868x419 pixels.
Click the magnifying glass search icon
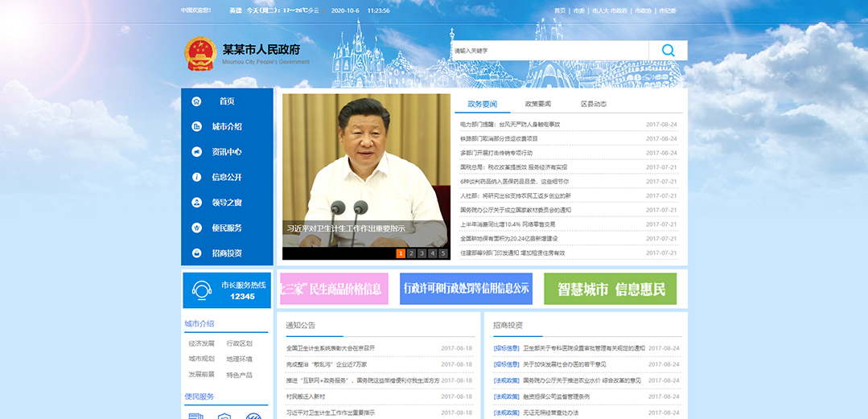pyautogui.click(x=668, y=51)
